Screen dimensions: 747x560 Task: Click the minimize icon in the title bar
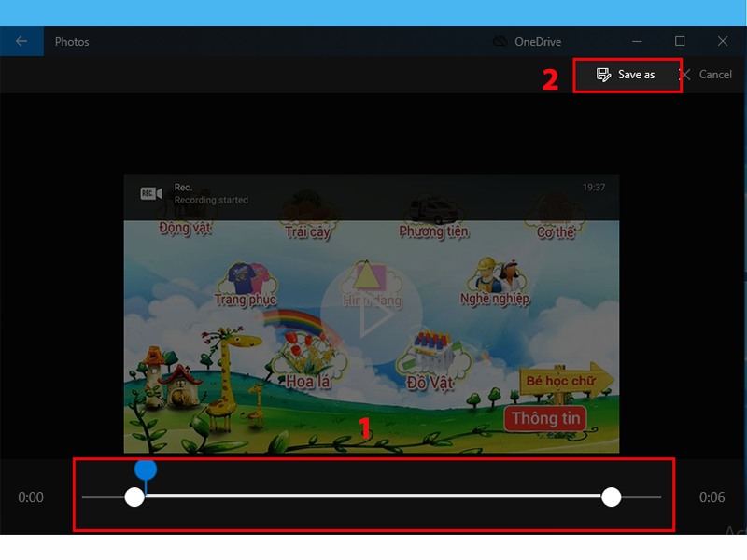tap(637, 41)
